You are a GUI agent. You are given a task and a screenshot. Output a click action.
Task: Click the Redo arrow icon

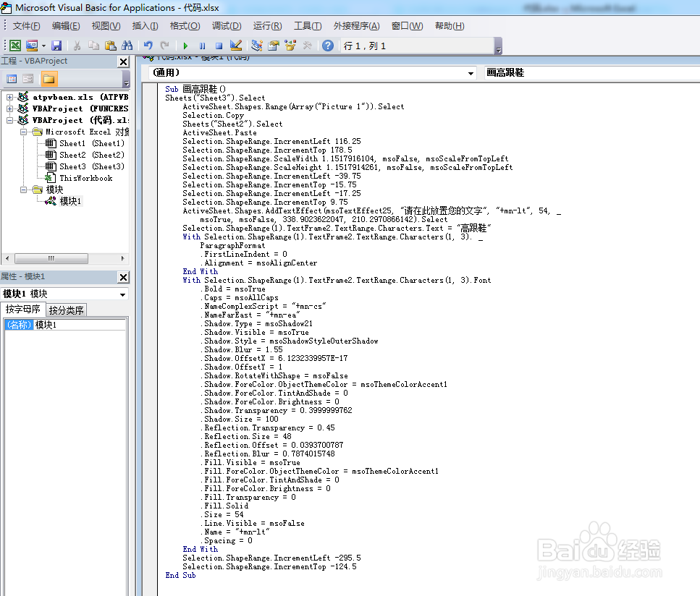165,46
